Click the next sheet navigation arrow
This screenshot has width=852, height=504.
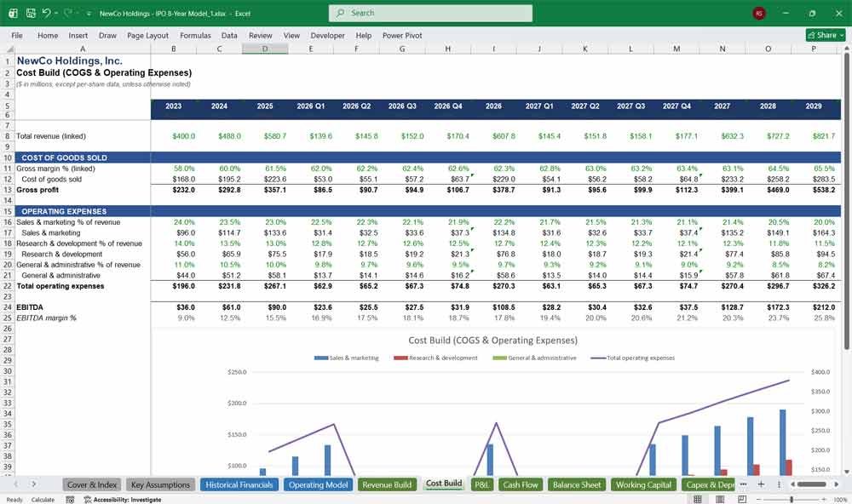tap(34, 484)
